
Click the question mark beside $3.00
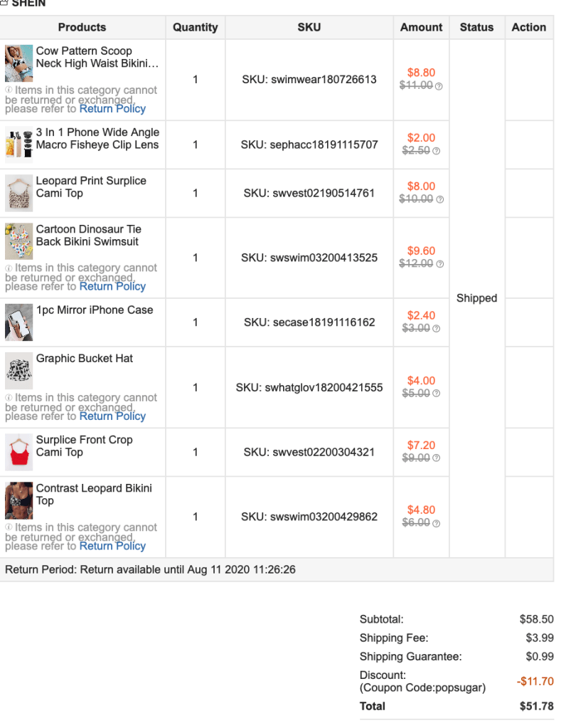point(436,329)
